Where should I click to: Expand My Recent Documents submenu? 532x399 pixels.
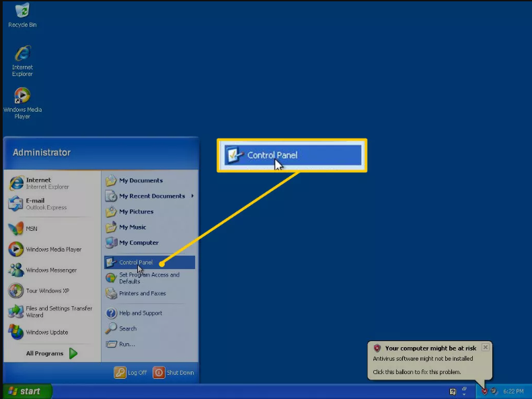click(149, 196)
